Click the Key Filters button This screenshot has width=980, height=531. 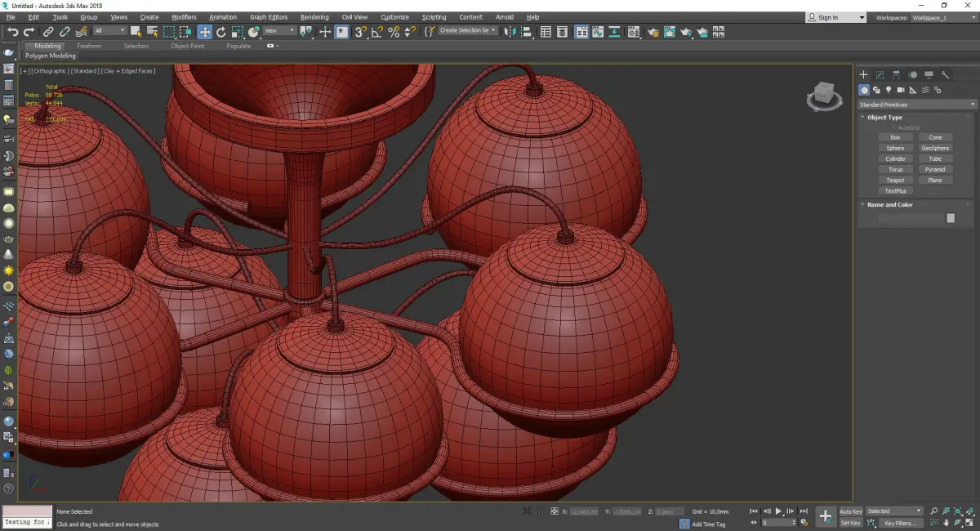pos(900,523)
